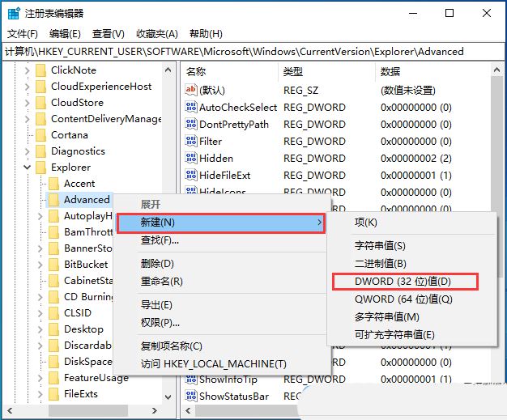Click the tree pane scroll-right arrow

point(155,410)
